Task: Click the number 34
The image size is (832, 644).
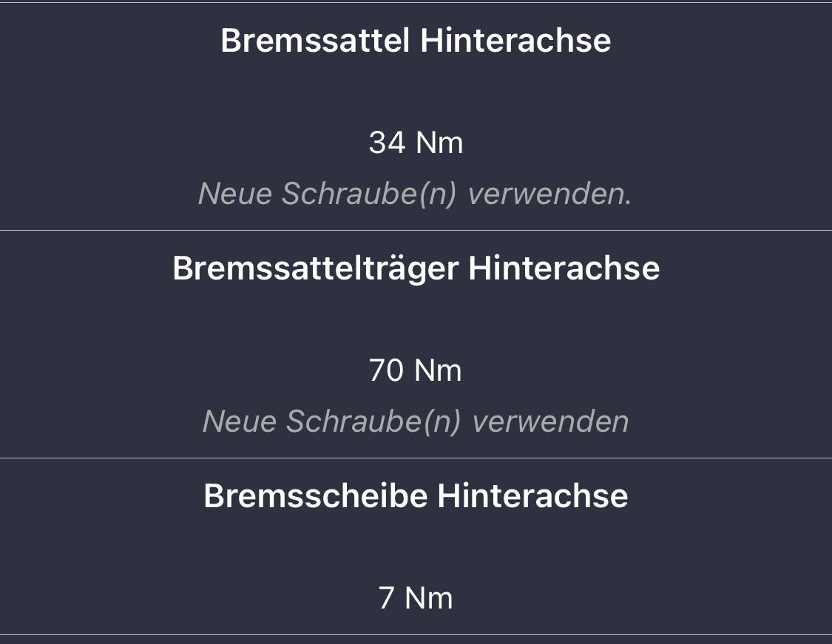Action: point(387,143)
